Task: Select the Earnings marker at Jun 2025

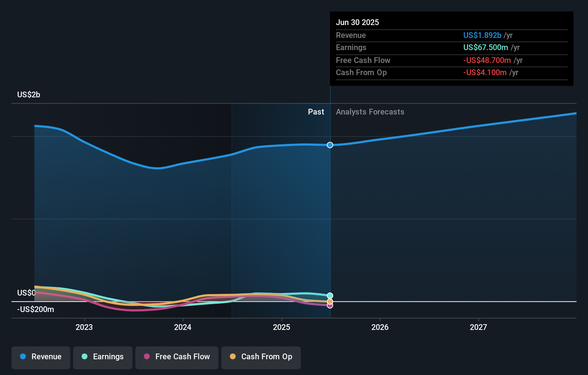Action: [330, 296]
